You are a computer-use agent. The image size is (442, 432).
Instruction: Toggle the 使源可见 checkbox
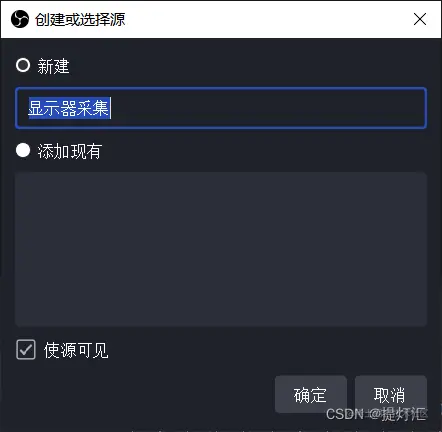coord(26,350)
